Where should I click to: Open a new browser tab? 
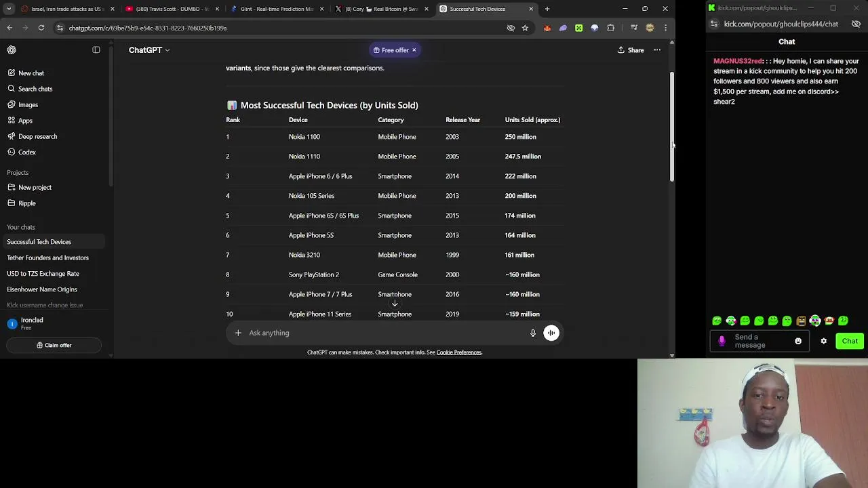[547, 9]
